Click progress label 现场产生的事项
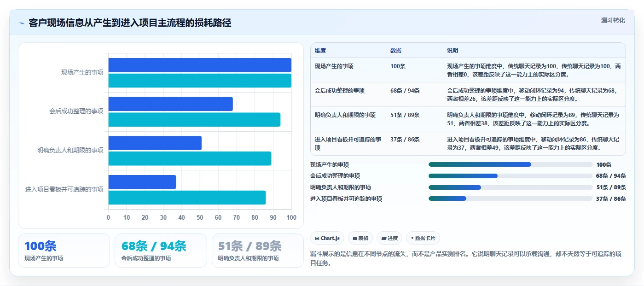 pyautogui.click(x=330, y=164)
